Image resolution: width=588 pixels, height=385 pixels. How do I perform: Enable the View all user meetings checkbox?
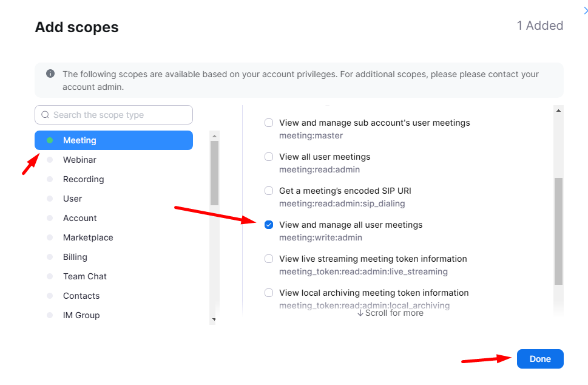(269, 157)
